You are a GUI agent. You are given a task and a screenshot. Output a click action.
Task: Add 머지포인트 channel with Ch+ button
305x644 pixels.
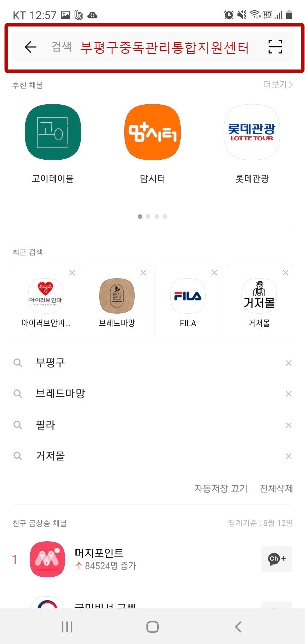pyautogui.click(x=277, y=559)
